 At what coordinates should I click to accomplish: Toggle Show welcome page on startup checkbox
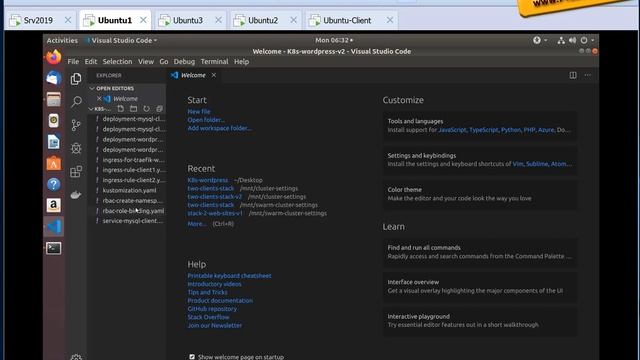point(192,357)
